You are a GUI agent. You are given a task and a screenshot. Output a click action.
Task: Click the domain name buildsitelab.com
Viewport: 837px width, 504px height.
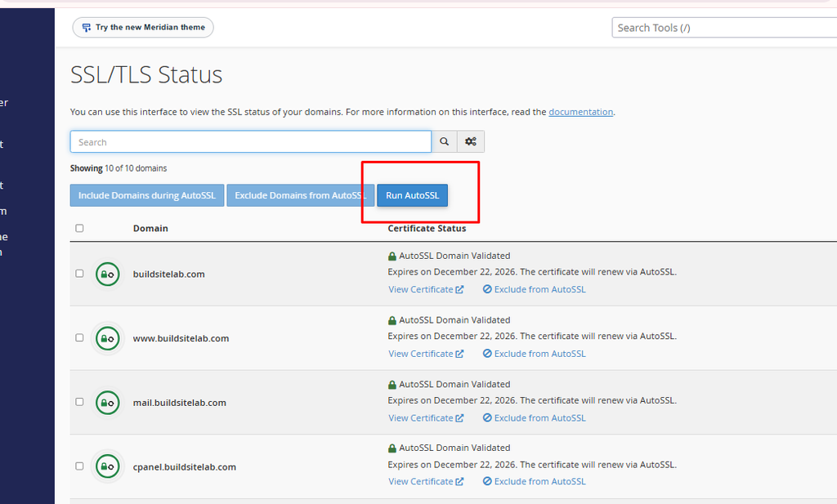tap(168, 274)
